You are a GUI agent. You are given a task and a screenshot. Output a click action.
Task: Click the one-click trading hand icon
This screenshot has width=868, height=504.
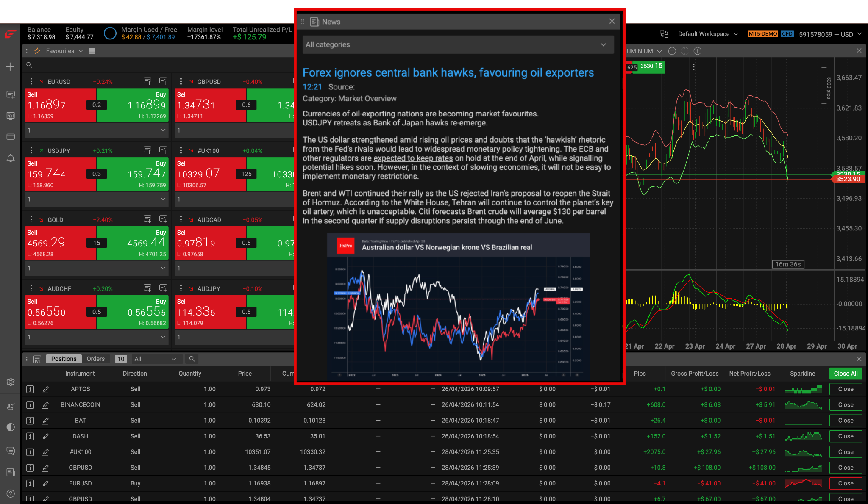tap(11, 407)
